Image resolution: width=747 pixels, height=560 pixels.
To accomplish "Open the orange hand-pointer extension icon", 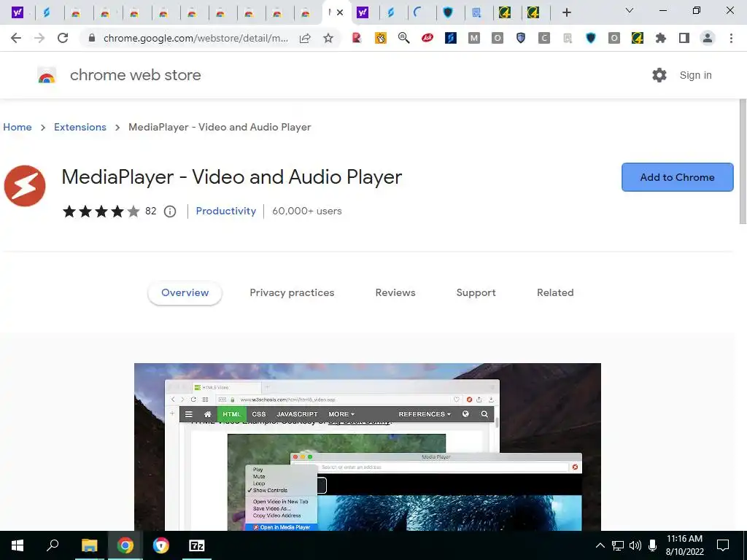I will click(x=380, y=38).
